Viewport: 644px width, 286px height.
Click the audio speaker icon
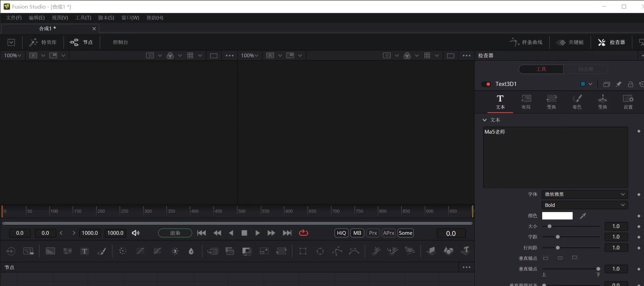click(136, 233)
